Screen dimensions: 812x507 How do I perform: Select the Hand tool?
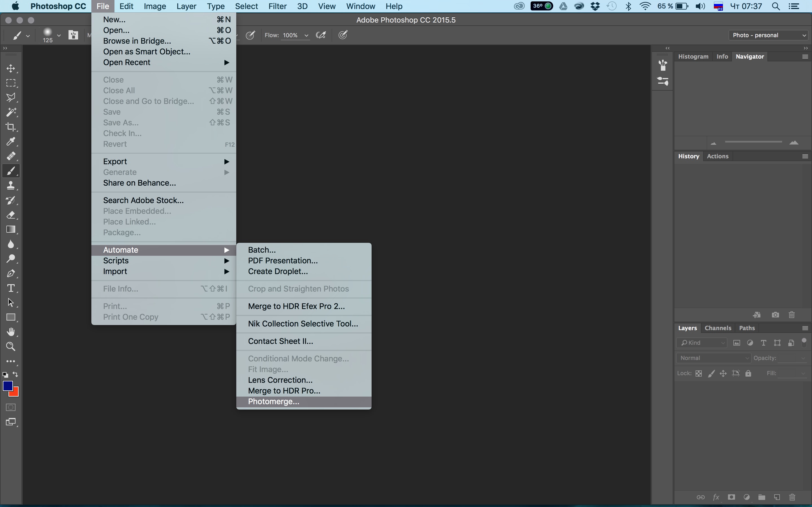[11, 332]
